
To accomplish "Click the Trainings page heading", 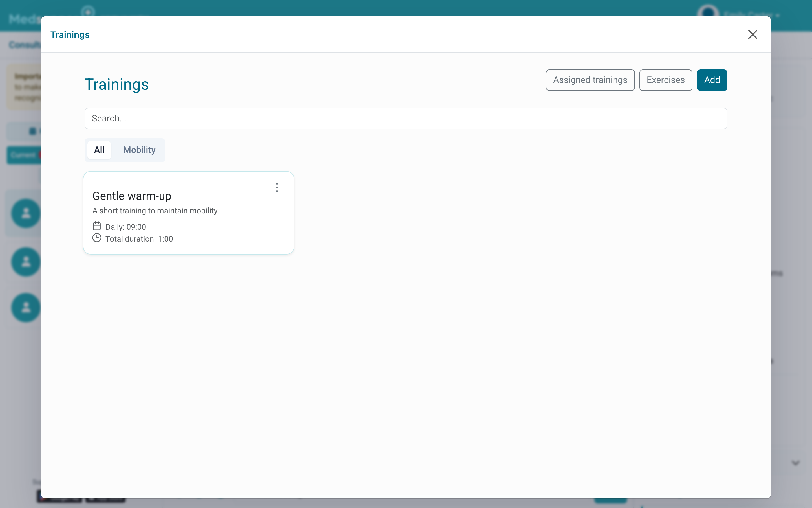I will pos(116,84).
